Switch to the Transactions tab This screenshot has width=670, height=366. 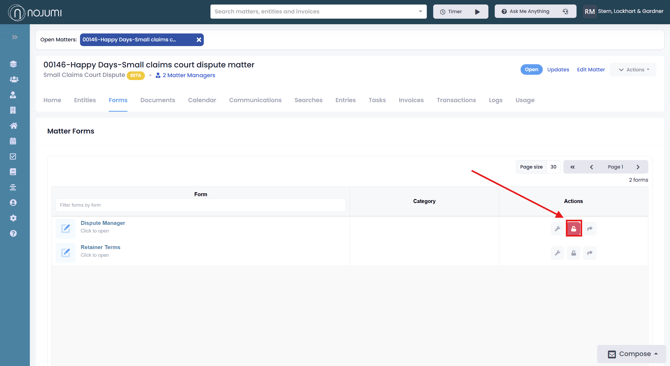point(456,100)
